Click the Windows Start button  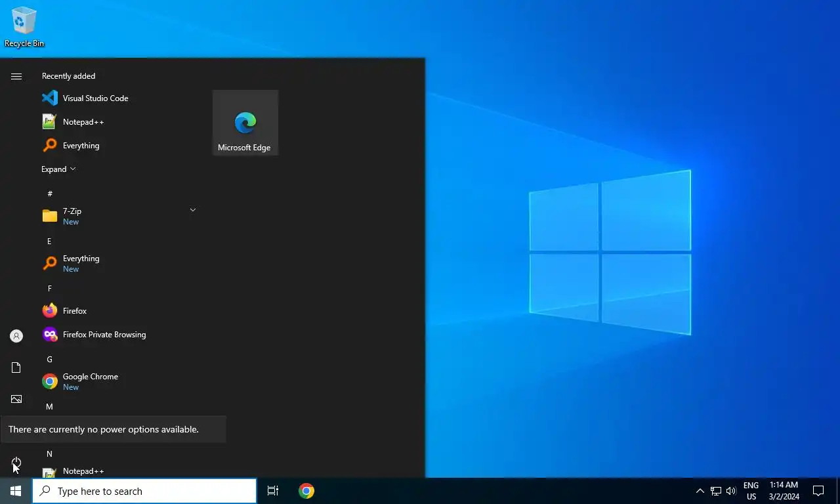coord(16,491)
